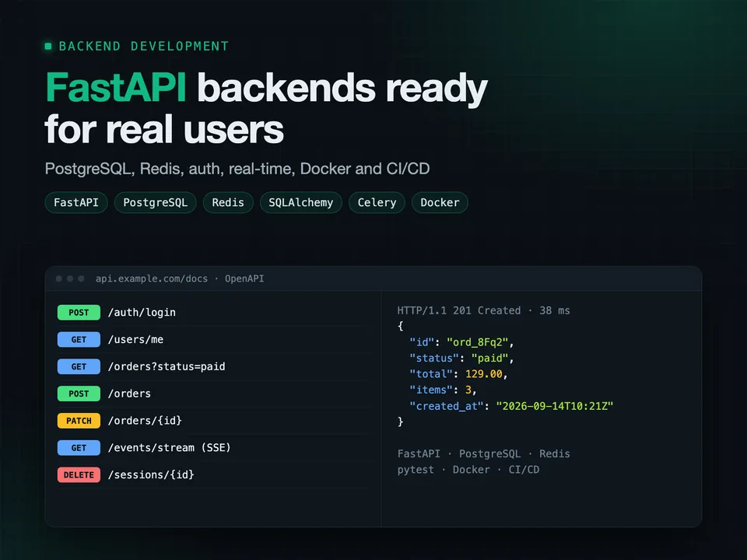Click the "paid" status value
Image resolution: width=747 pixels, height=560 pixels.
(x=489, y=358)
